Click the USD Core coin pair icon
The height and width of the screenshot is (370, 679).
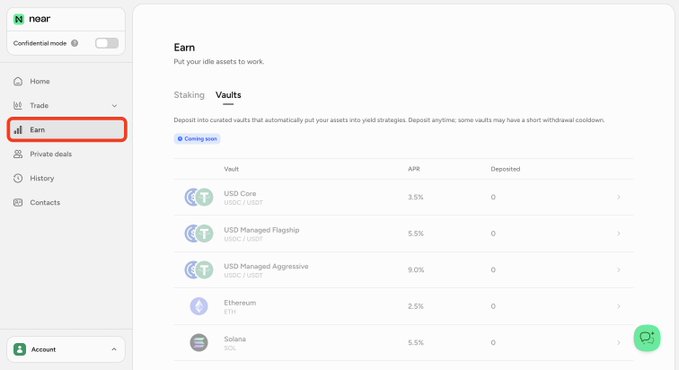tap(199, 197)
